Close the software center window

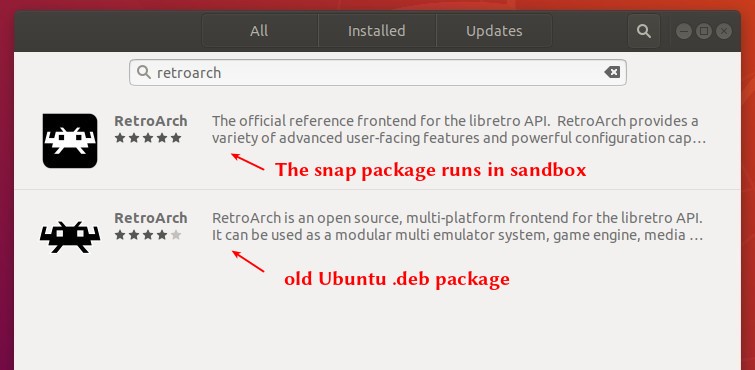point(724,31)
